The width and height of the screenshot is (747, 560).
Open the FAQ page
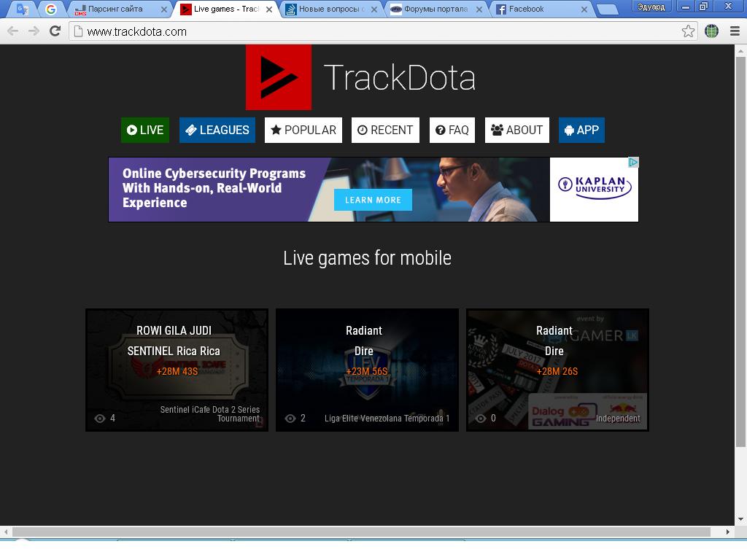[452, 130]
